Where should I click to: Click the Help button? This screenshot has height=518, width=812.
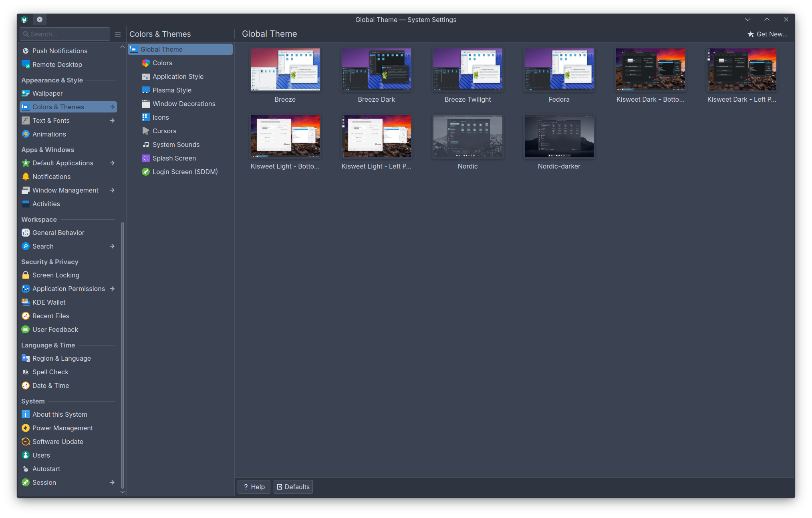pyautogui.click(x=254, y=487)
